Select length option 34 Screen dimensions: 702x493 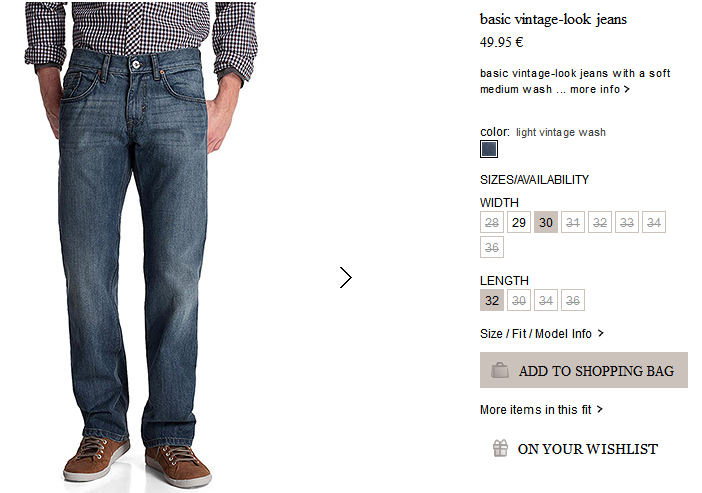point(546,300)
